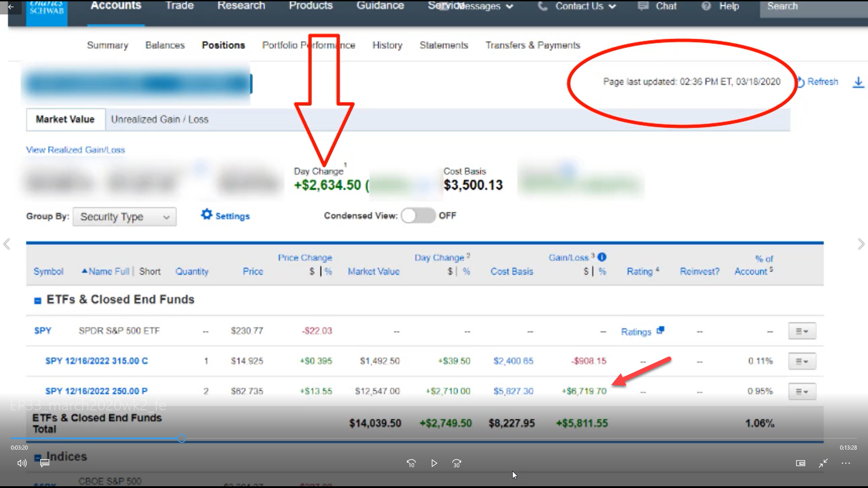Viewport: 868px width, 488px height.
Task: Click the download positions icon
Action: click(858, 82)
